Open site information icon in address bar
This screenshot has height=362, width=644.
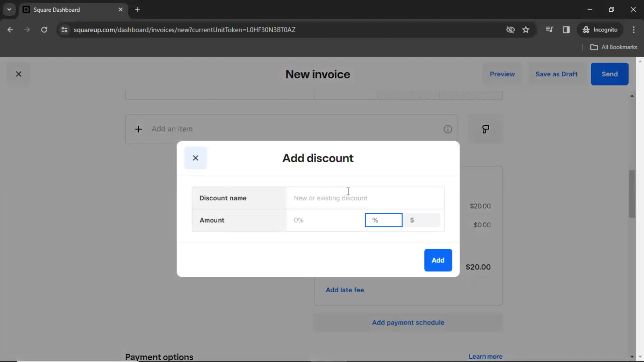pos(64,30)
